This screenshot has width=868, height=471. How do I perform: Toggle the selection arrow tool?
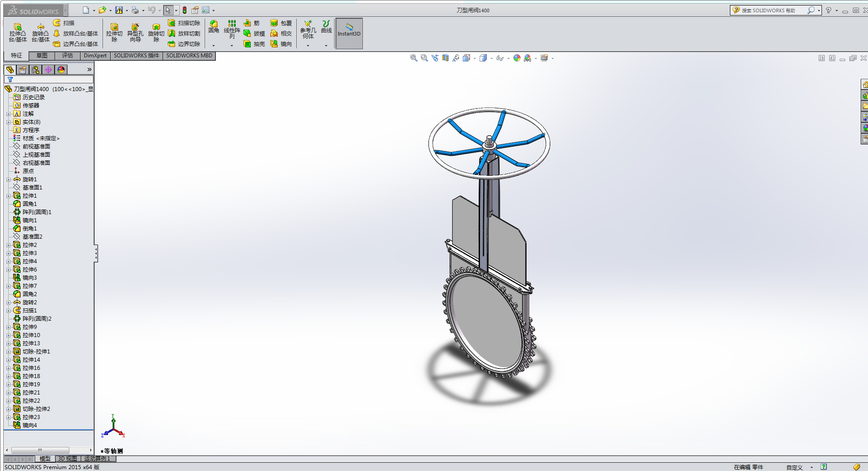point(168,10)
